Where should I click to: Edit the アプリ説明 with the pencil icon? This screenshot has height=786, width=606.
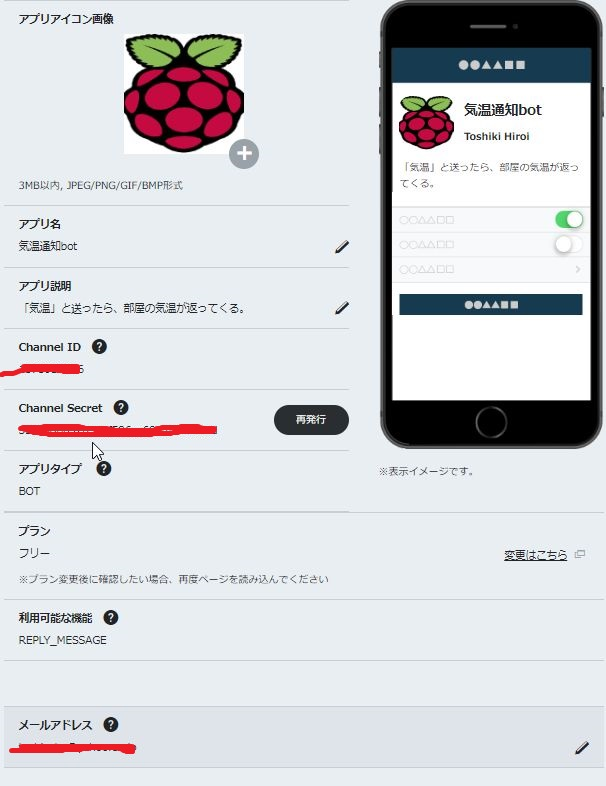(342, 308)
